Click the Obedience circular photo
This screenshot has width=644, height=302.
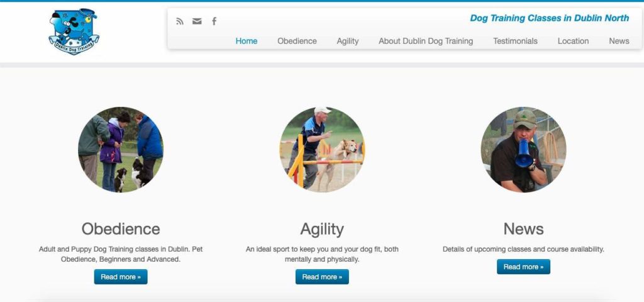pyautogui.click(x=121, y=150)
